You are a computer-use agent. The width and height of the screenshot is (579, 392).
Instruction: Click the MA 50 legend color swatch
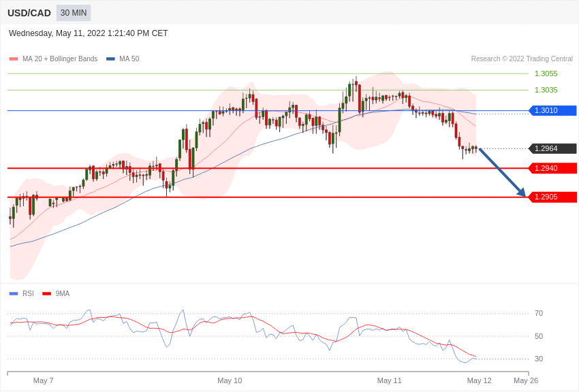(x=111, y=59)
